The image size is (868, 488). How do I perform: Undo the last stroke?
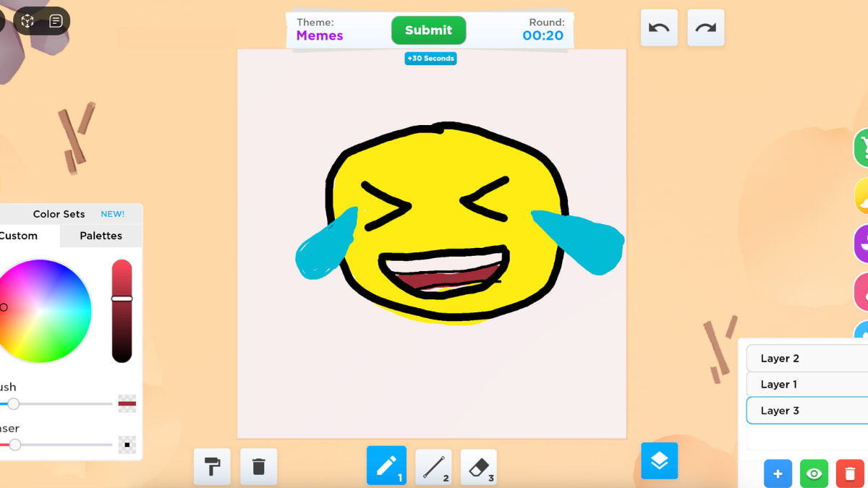coord(659,28)
